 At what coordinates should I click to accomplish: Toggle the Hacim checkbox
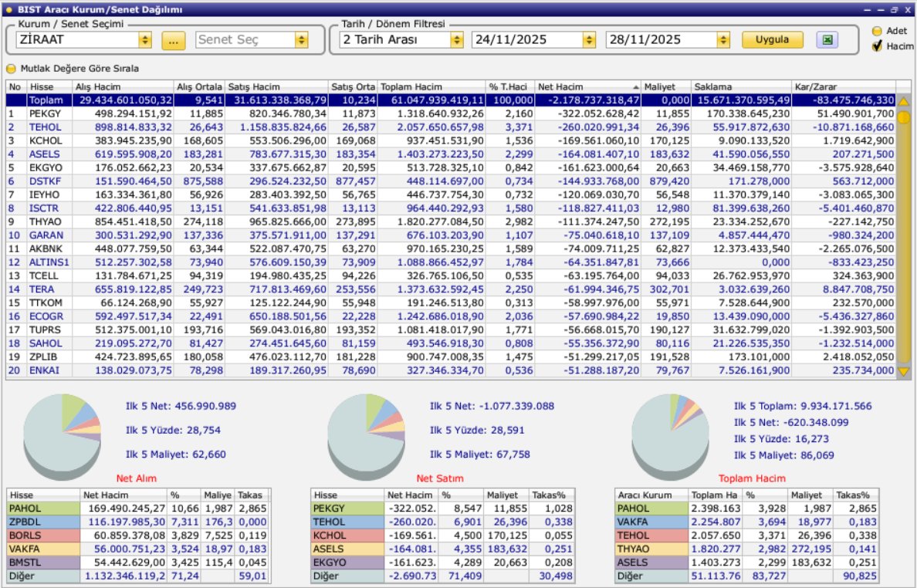click(x=877, y=46)
